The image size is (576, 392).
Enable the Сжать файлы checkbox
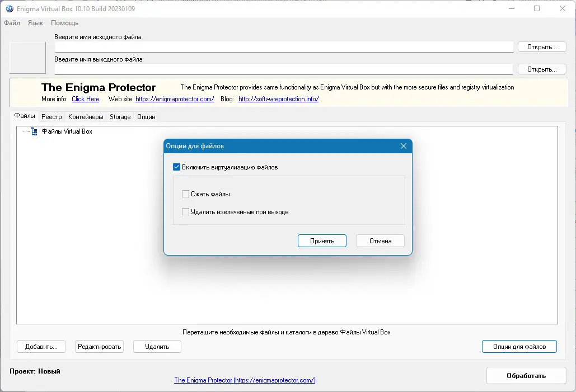point(185,194)
